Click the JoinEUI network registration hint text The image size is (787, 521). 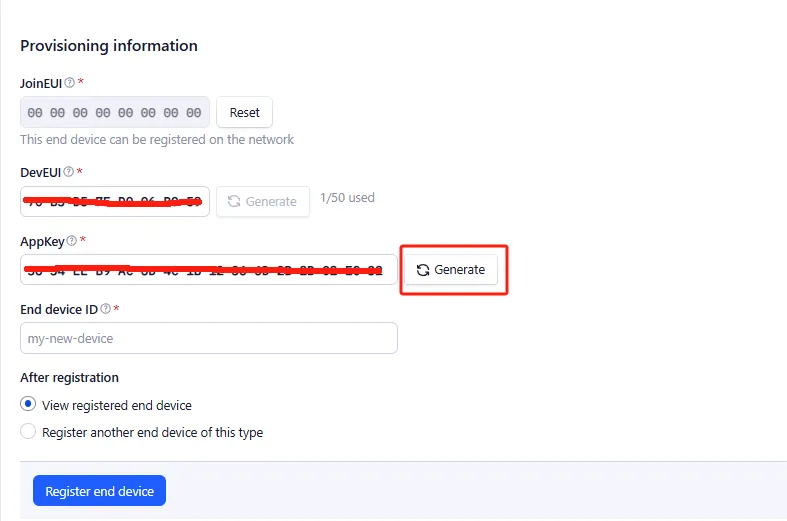[157, 140]
